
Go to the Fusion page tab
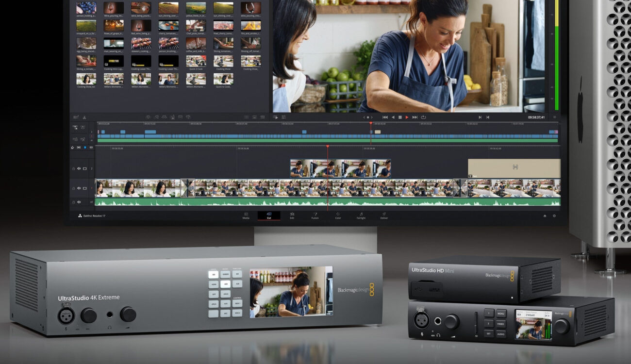(x=315, y=215)
